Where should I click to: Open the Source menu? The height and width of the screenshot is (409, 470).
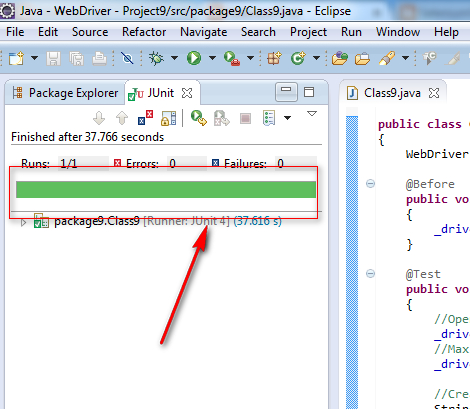(90, 32)
